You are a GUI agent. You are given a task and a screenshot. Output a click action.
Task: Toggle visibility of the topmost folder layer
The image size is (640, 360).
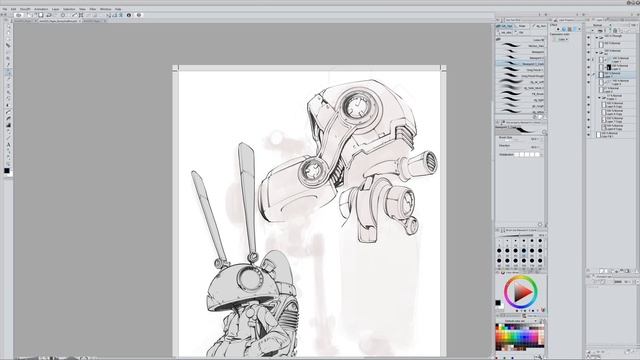[589, 37]
